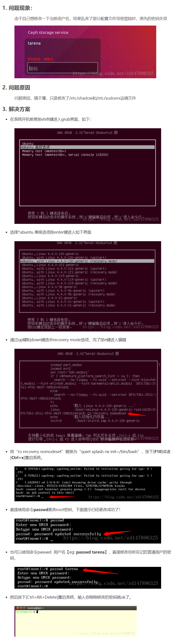Click the up arrow in GRUB editor
178x644 pixels.
coord(159,365)
